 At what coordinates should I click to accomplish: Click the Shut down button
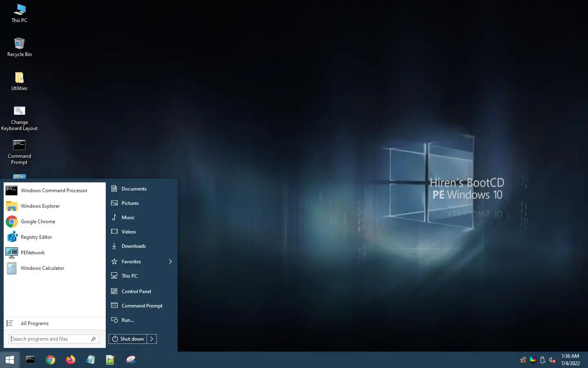(128, 339)
